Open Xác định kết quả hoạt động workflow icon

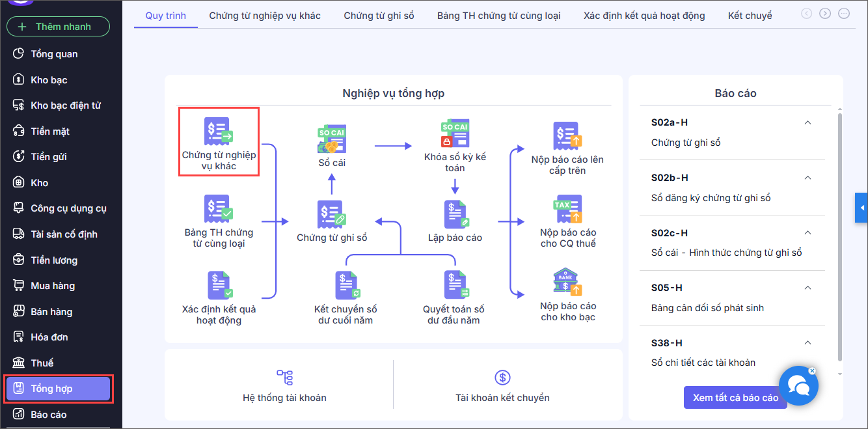219,285
